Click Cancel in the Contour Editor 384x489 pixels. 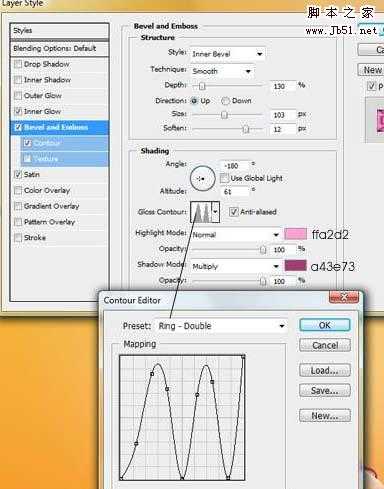[x=325, y=345]
